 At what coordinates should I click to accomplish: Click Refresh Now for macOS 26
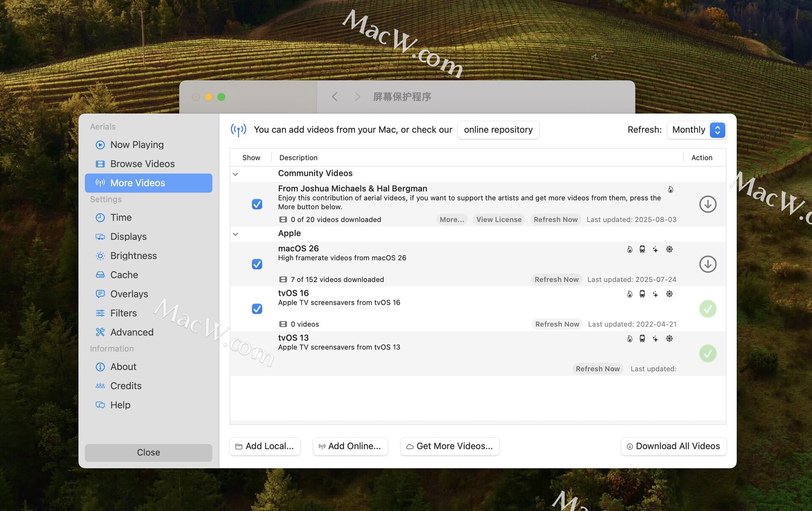point(556,280)
